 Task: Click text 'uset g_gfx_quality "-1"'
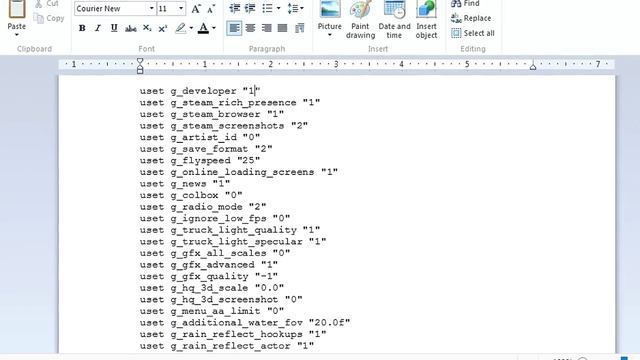[209, 276]
